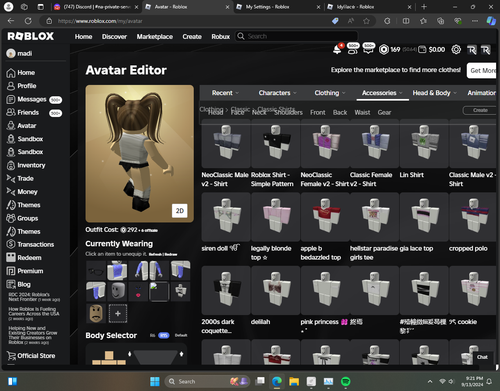The image size is (500, 391).
Task: Click the Gear accessory subcategory
Action: click(384, 113)
